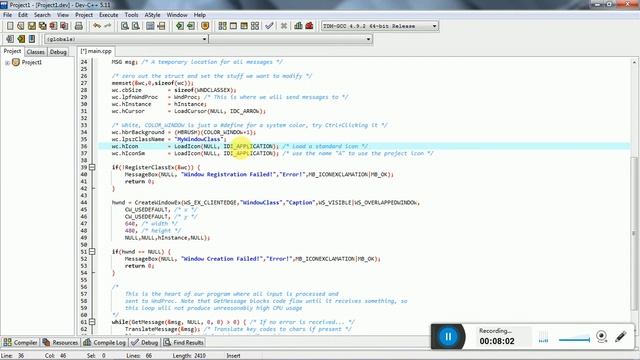Open the AStyle menu
640x360 pixels.
152,15
